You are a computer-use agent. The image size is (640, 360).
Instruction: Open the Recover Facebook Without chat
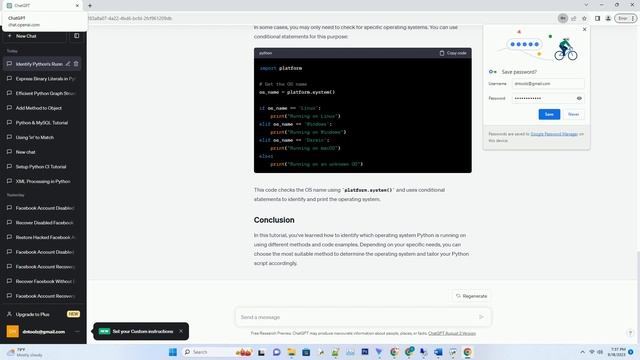pyautogui.click(x=42, y=282)
